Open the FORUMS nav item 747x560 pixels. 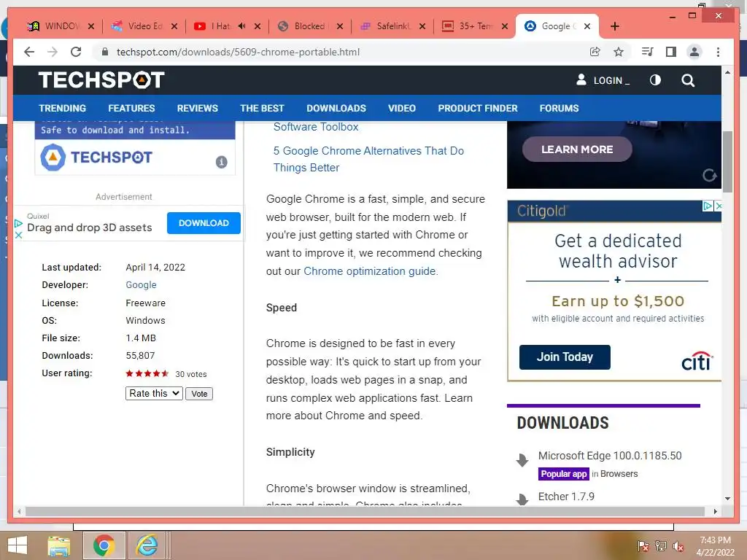560,108
